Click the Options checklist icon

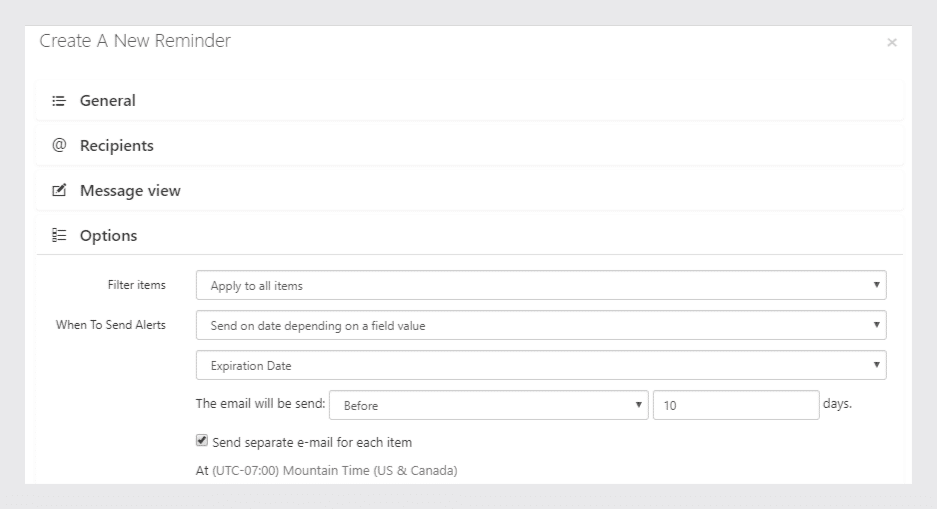pos(59,235)
